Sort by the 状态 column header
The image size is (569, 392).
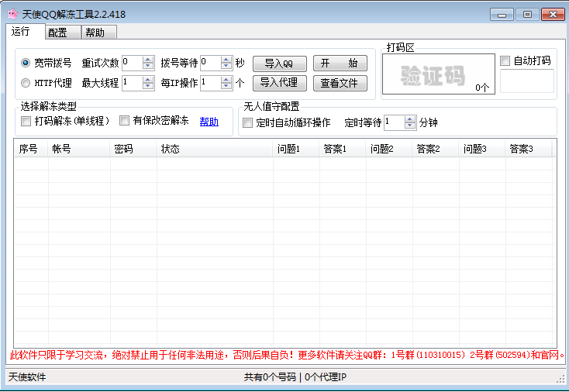[x=215, y=149]
